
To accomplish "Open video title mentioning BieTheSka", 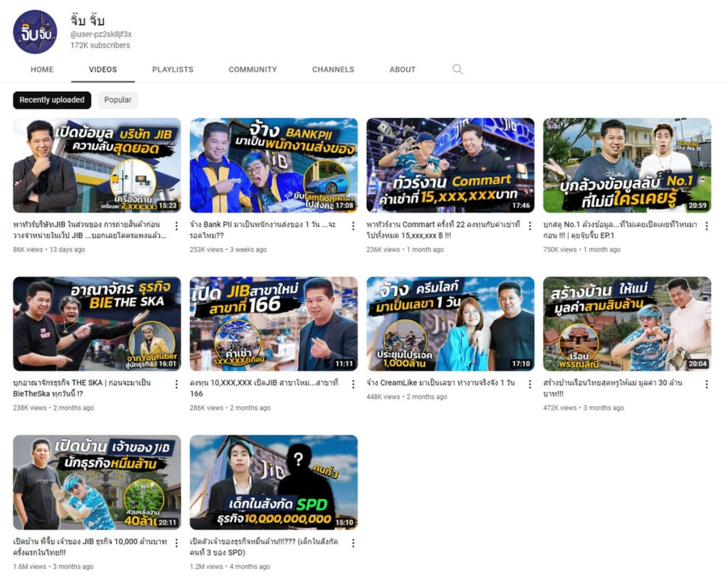I will pyautogui.click(x=82, y=388).
